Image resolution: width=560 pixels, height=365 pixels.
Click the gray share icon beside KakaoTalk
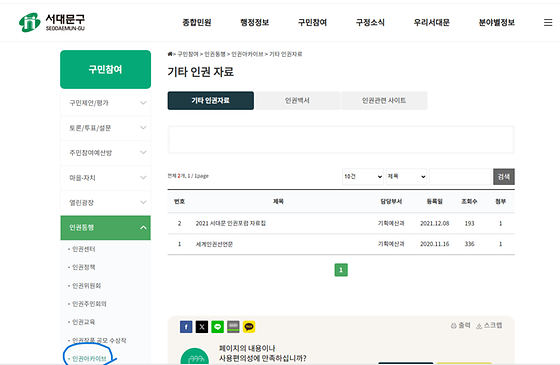tap(233, 327)
